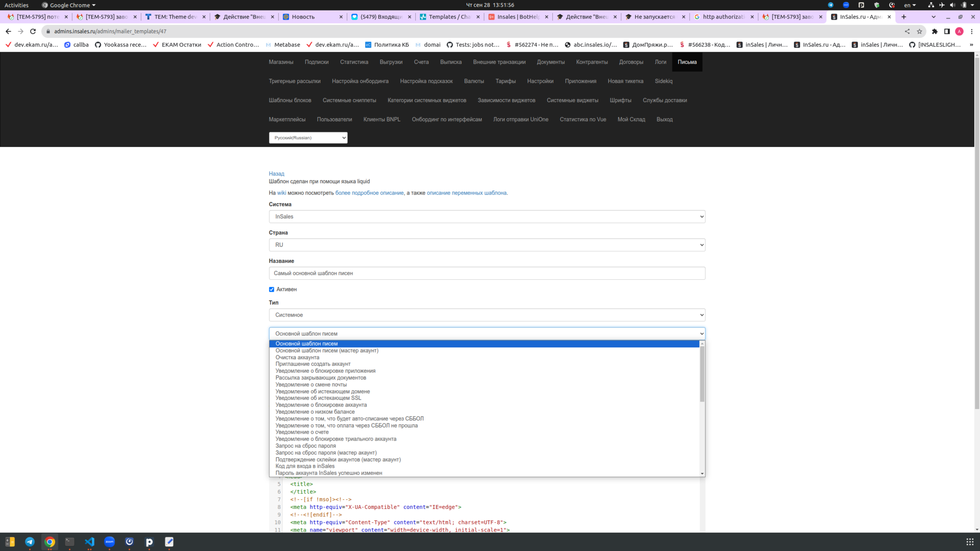Click the dropdown list scroll down arrow
This screenshot has width=980, height=551.
point(702,474)
